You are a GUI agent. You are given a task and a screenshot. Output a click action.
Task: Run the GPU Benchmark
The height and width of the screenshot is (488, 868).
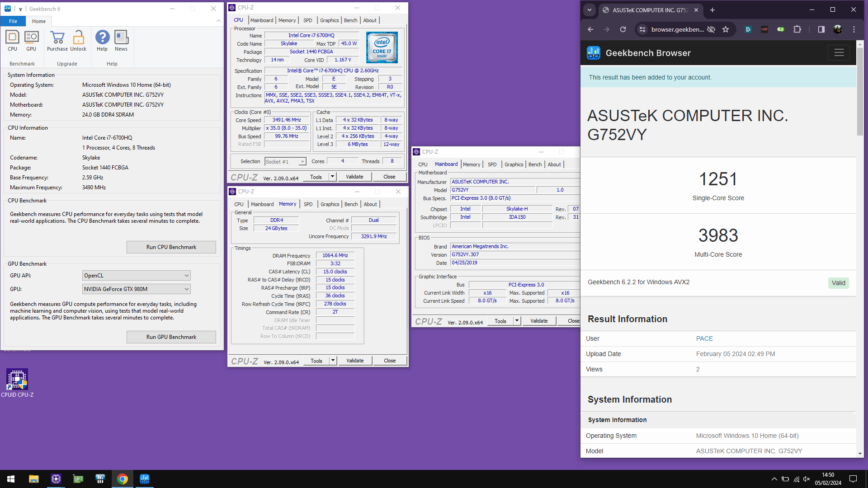point(171,337)
